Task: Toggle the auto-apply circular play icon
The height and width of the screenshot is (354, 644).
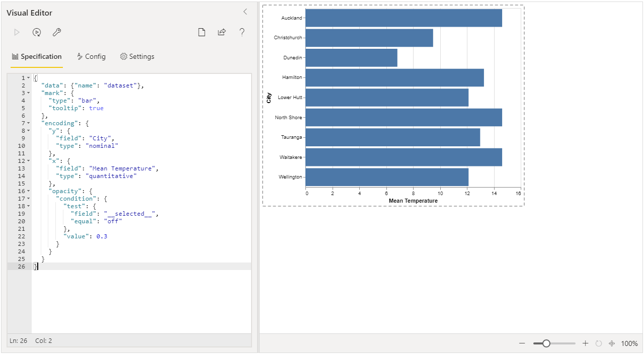Action: [37, 32]
